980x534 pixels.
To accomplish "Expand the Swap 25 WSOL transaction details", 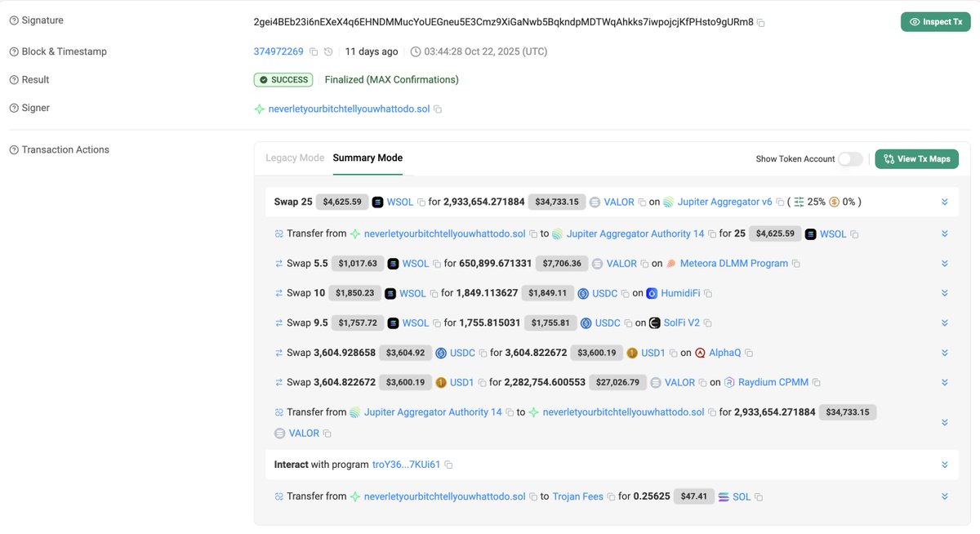I will (944, 201).
